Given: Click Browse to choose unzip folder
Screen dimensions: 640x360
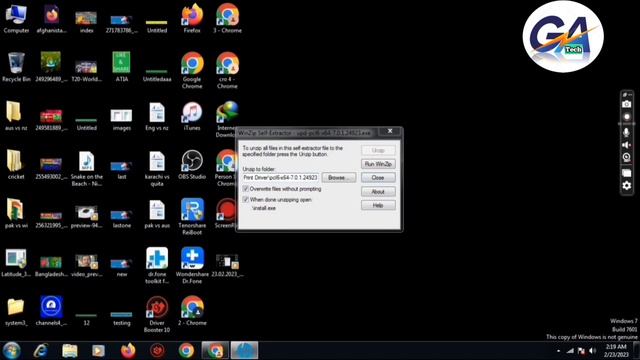Looking at the screenshot, I should 339,178.
